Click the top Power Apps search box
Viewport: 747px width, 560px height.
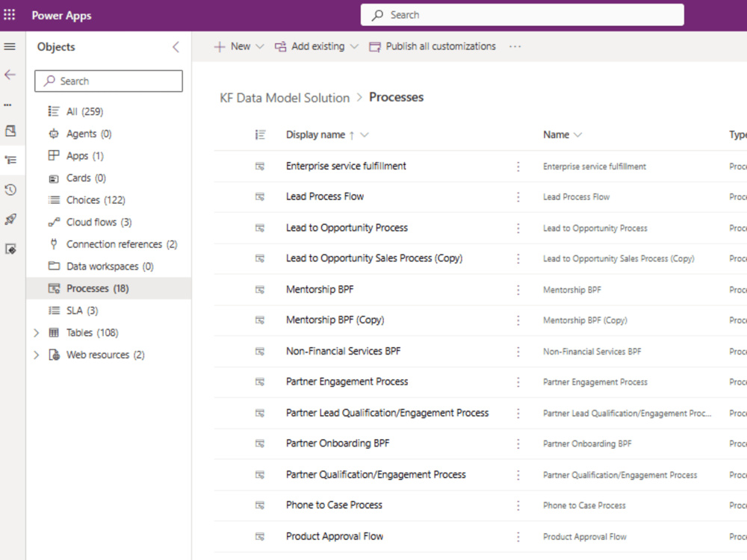(522, 15)
